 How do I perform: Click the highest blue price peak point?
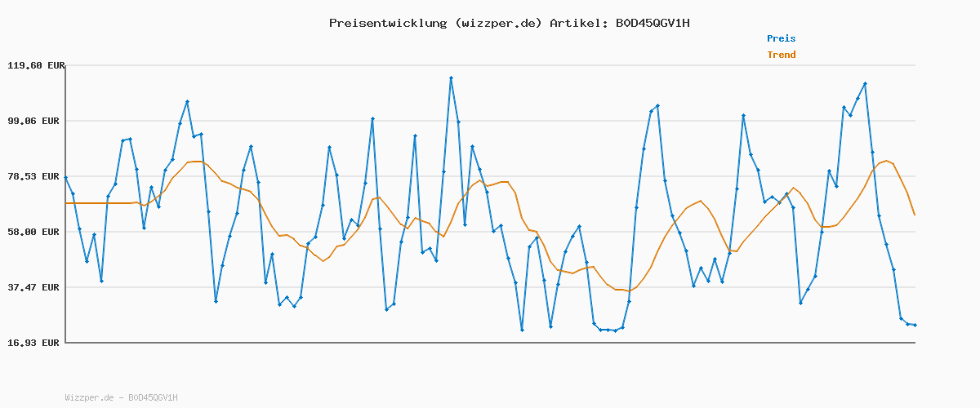[x=451, y=78]
